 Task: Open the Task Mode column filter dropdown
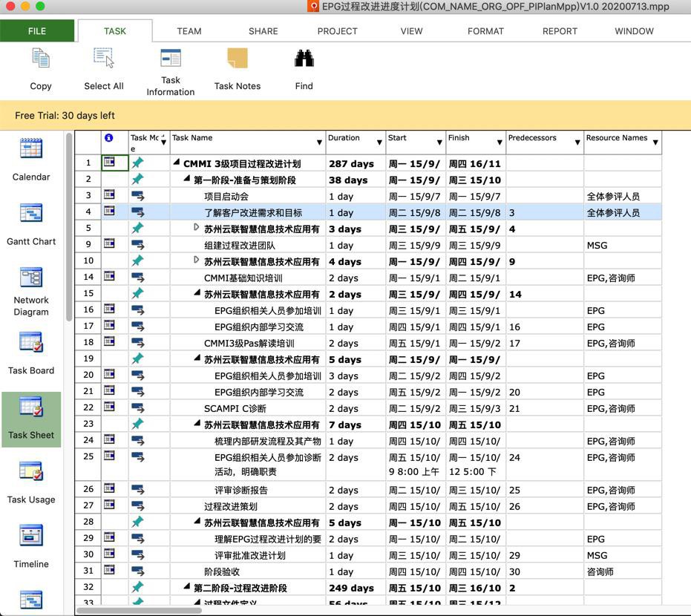coord(163,142)
